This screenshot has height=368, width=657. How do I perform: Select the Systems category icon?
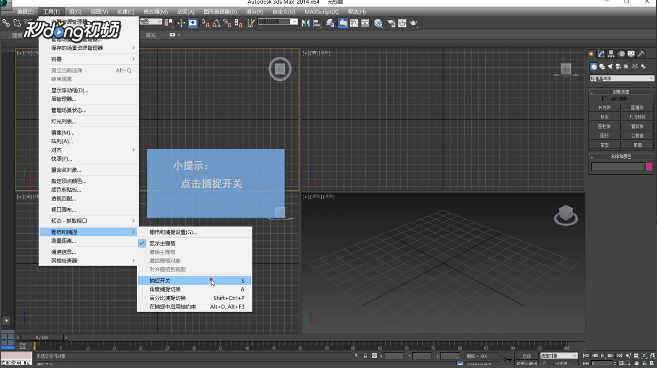tap(643, 66)
